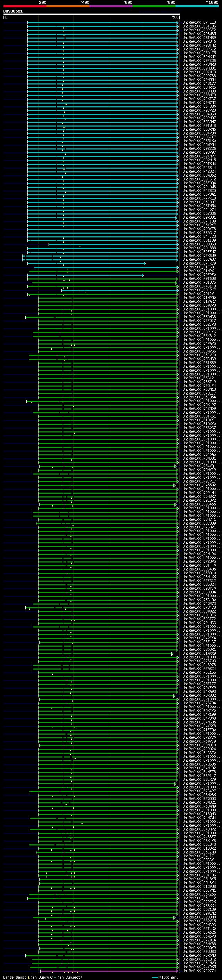Click the subject name UniRef100_C5WR54
222x980 pixels.
199,145
